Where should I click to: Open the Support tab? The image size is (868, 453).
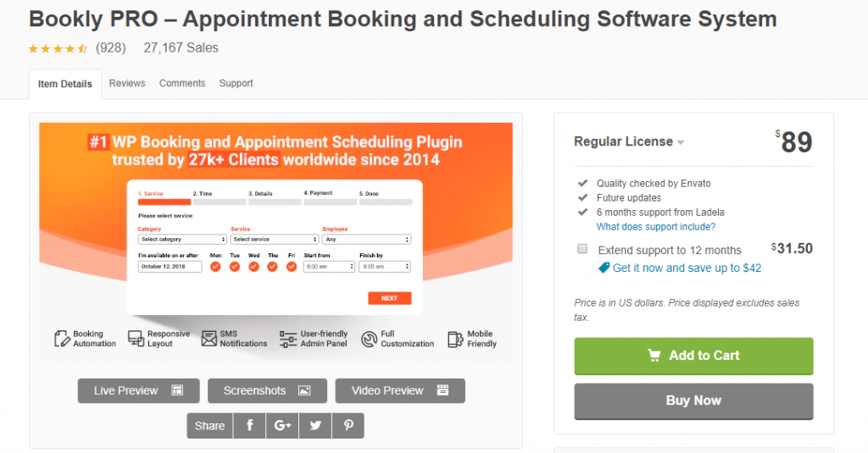click(236, 83)
